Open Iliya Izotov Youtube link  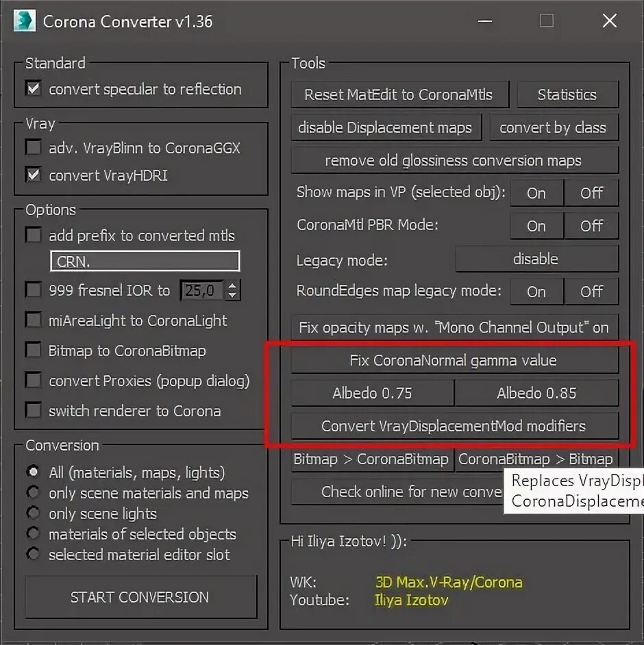[x=412, y=600]
